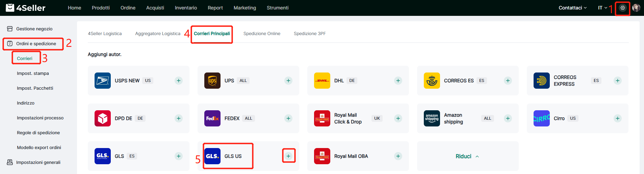The image size is (644, 174).
Task: Open the Strumenti menu
Action: tap(278, 8)
